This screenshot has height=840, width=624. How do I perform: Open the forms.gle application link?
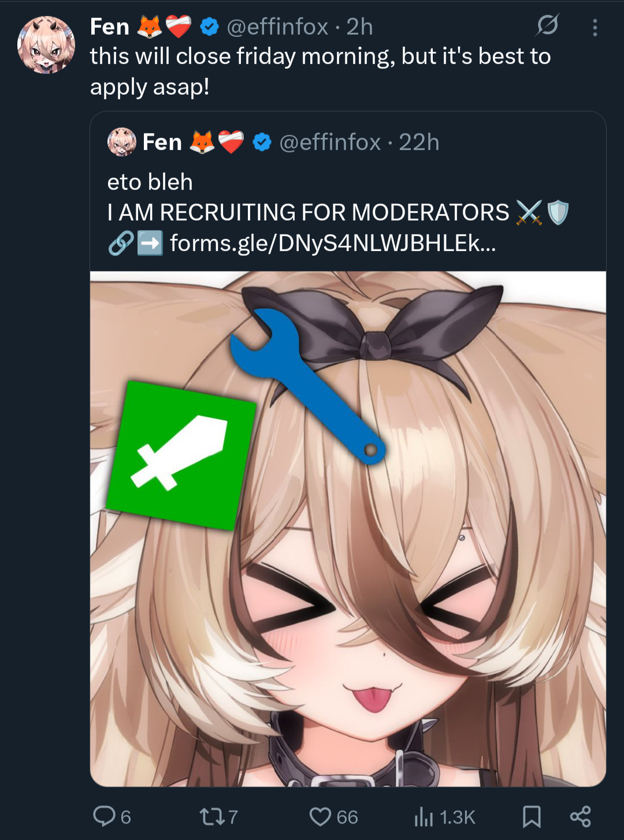pos(333,243)
